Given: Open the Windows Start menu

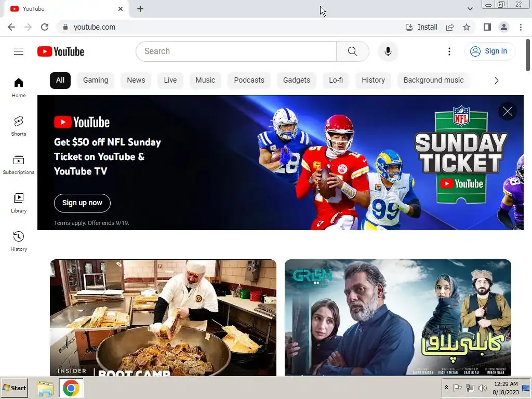Looking at the screenshot, I should point(14,388).
